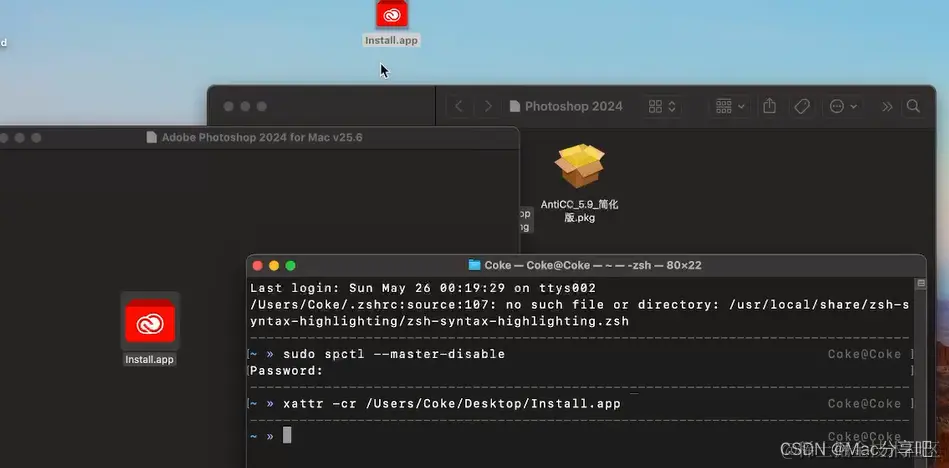Select the Install.app icon on the desktop

392,13
